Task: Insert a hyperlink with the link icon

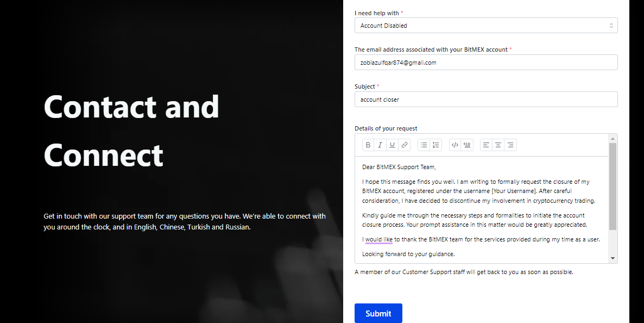Action: (405, 145)
